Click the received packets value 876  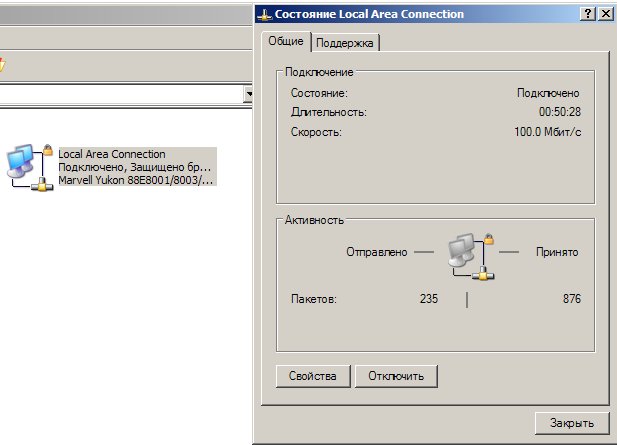point(572,299)
